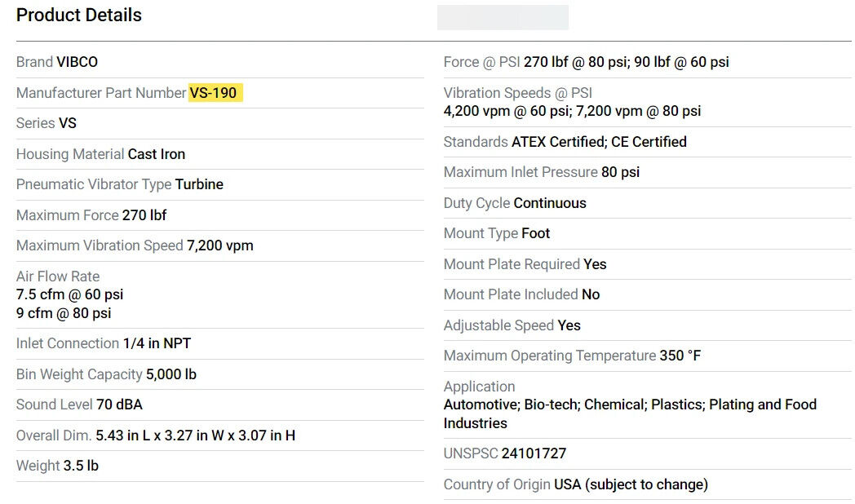This screenshot has width=855, height=504.
Task: Click the Series VS value
Action: [x=68, y=123]
